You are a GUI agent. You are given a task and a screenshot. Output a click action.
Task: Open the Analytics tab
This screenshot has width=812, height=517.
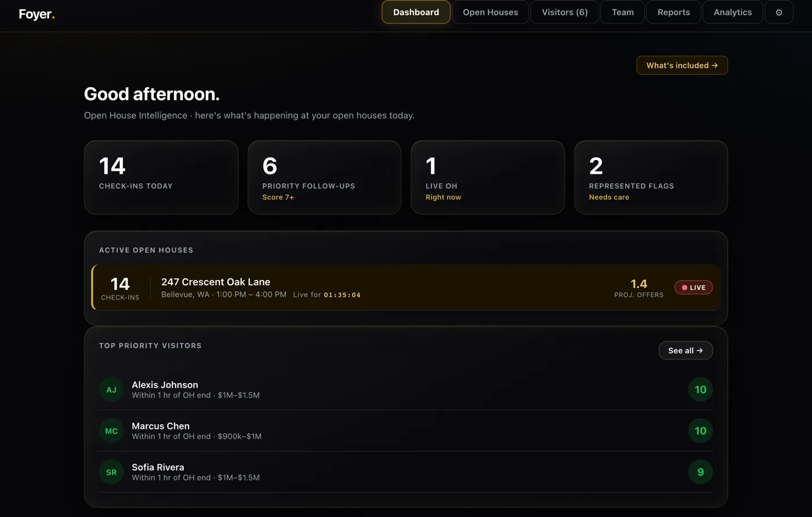(x=733, y=12)
